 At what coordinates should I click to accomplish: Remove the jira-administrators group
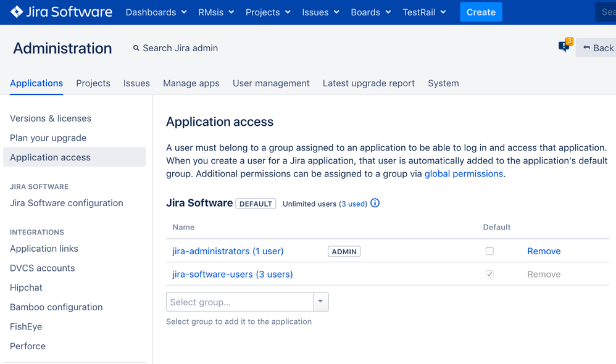544,251
